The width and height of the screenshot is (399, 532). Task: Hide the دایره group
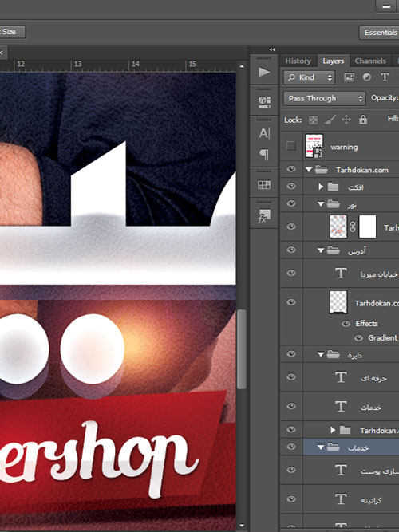click(291, 354)
